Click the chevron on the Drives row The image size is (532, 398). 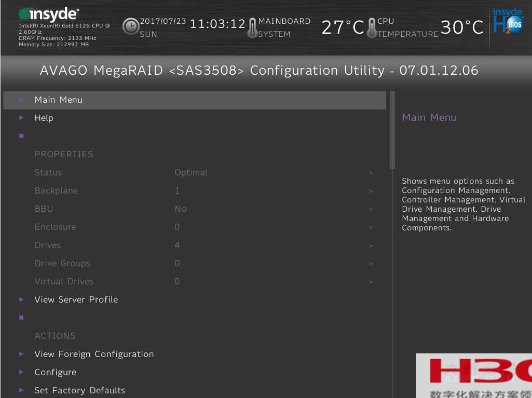tap(371, 245)
